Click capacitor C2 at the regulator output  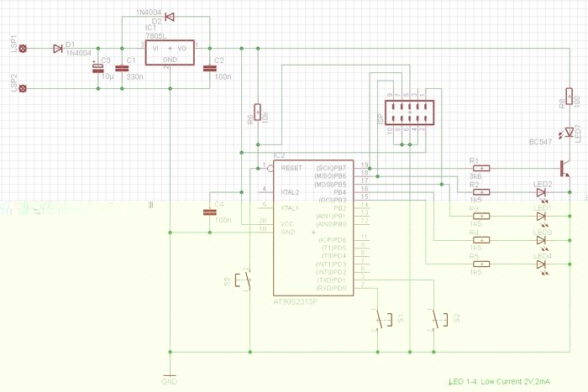coord(207,69)
